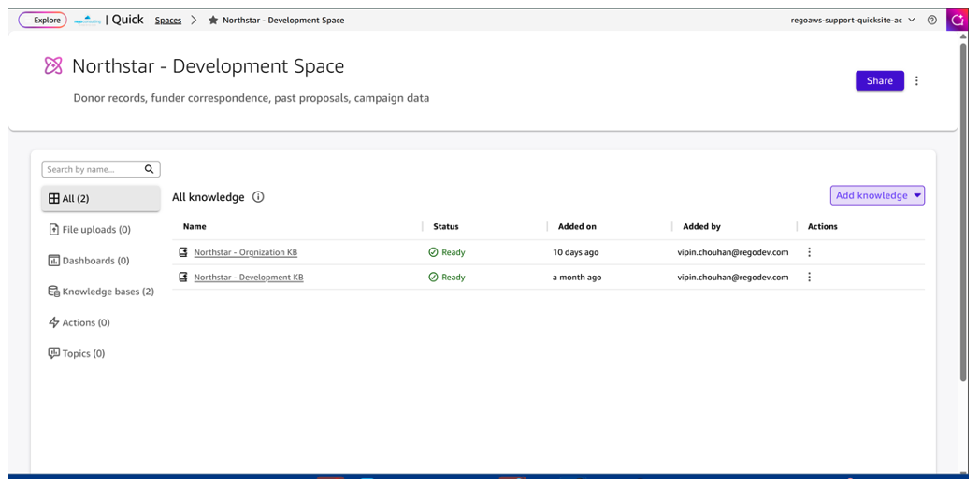Click the '10 days ago' cell
This screenshot has height=484, width=980.
(x=574, y=252)
